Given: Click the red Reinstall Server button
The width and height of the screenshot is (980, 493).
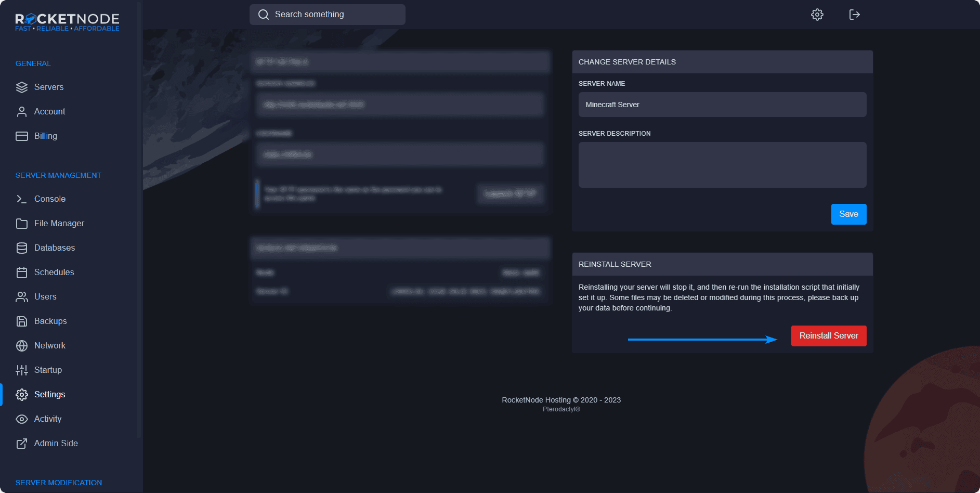Looking at the screenshot, I should (x=828, y=336).
